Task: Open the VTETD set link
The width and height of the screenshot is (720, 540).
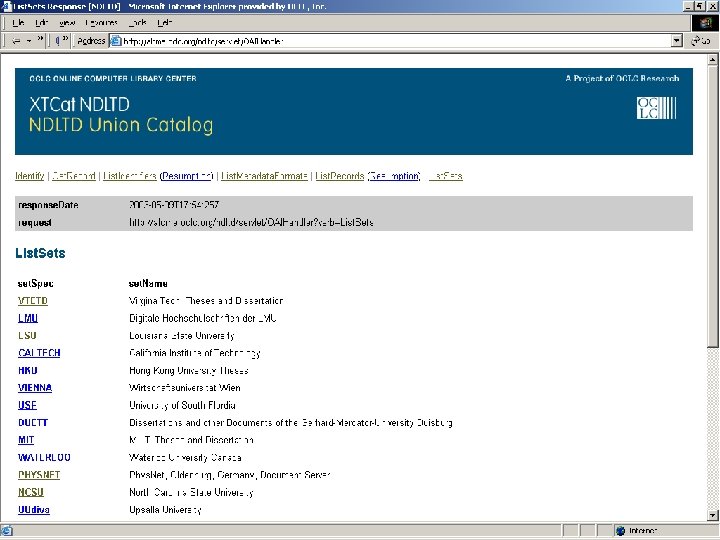Action: pos(33,301)
